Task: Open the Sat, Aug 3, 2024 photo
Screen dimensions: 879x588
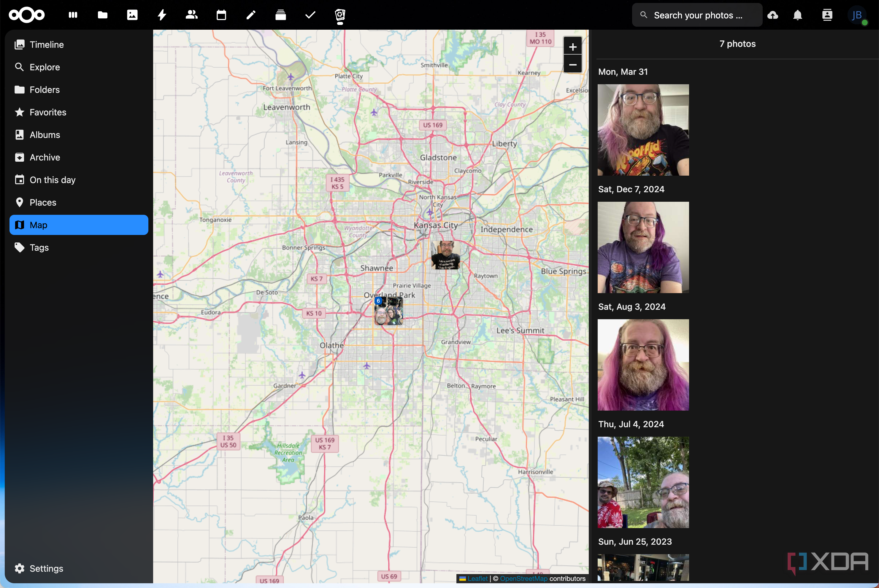Action: (643, 365)
